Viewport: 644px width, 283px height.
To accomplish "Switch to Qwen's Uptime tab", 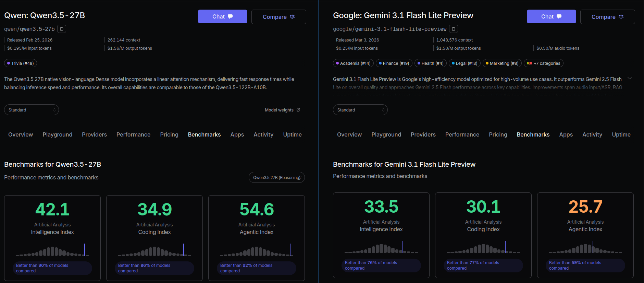I will (x=292, y=135).
